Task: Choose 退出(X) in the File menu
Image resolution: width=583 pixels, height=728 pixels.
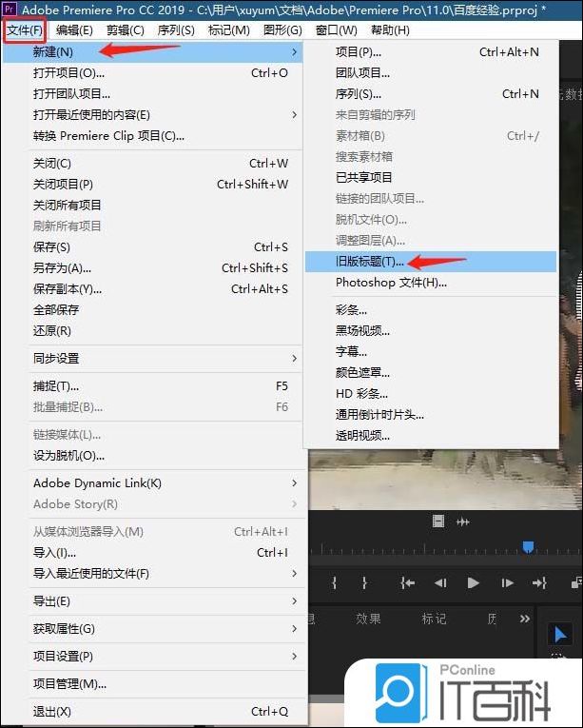Action: click(153, 711)
